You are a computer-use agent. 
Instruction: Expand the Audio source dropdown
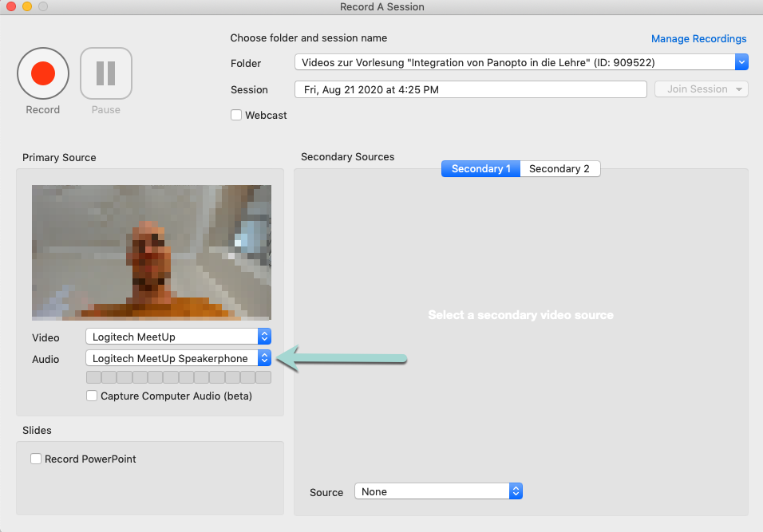pyautogui.click(x=178, y=358)
